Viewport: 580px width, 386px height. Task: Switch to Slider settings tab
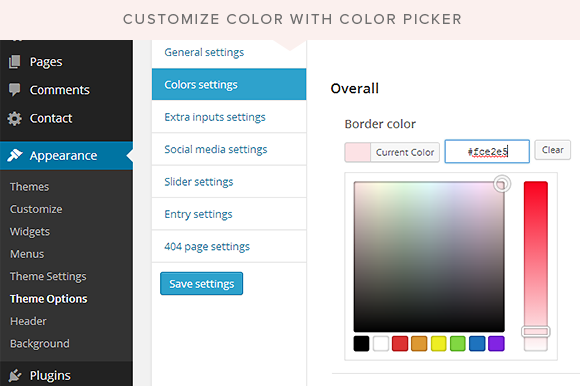[x=229, y=182]
